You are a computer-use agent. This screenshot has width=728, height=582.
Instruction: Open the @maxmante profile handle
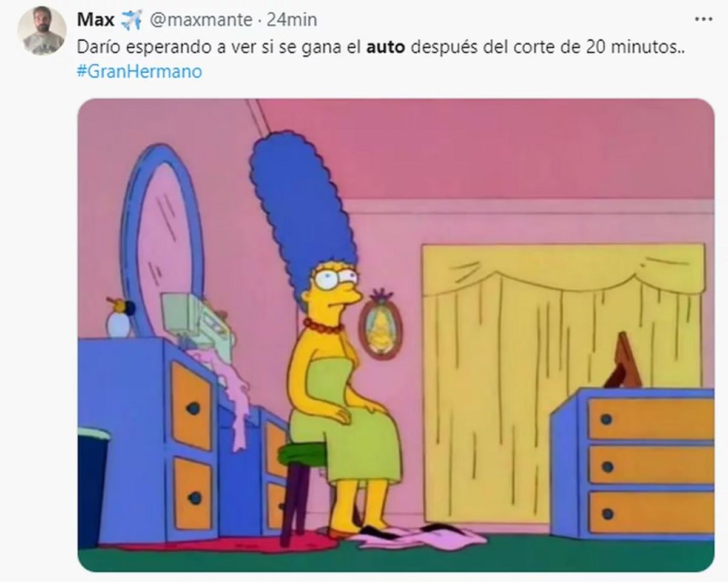click(x=200, y=20)
